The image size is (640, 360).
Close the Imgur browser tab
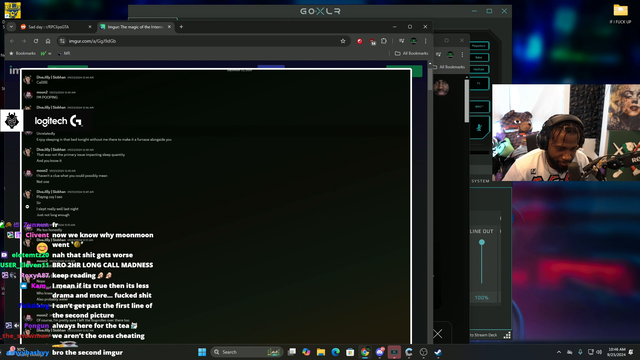click(x=169, y=27)
